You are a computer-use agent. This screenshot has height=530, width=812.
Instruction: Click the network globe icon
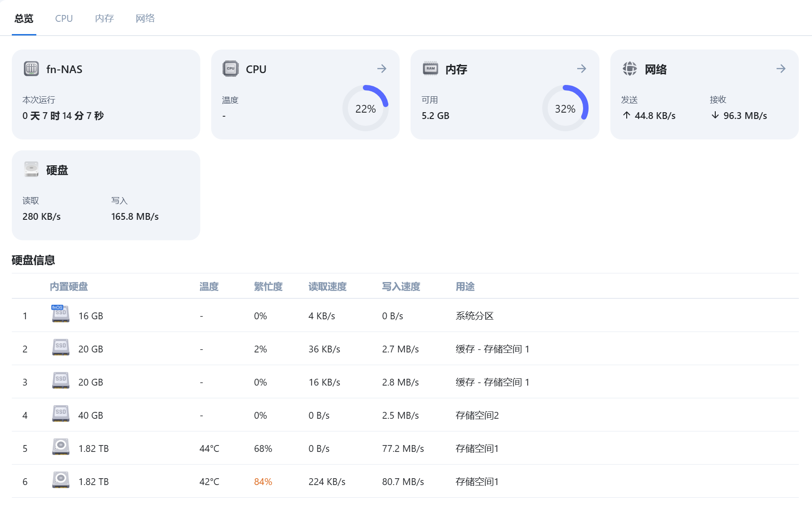pos(629,69)
